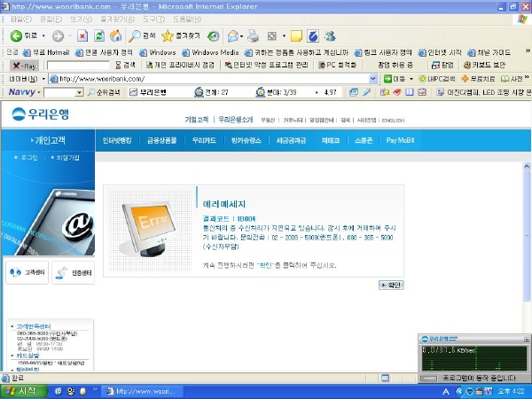Click the Messenger people icon

click(330, 36)
